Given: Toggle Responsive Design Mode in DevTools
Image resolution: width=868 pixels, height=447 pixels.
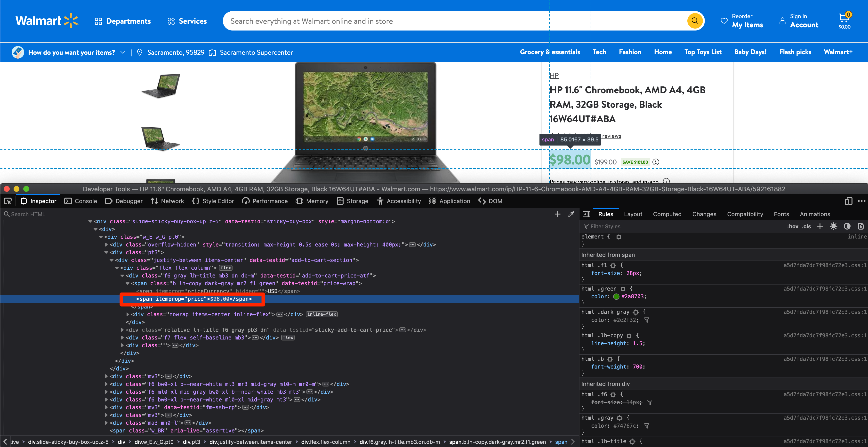Looking at the screenshot, I should [x=848, y=201].
